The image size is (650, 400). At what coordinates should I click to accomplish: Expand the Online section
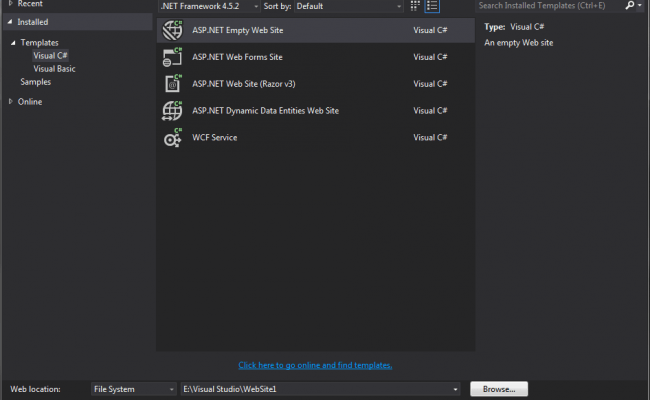pyautogui.click(x=11, y=102)
